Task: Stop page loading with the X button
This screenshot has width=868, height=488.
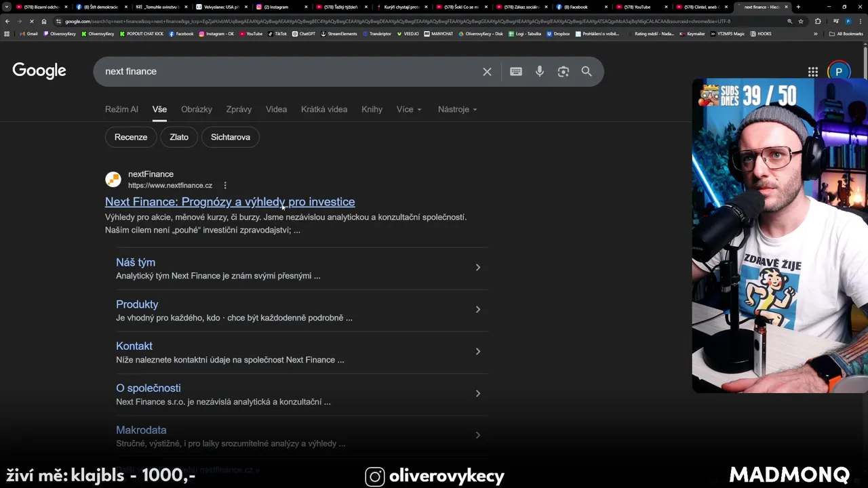Action: (32, 21)
